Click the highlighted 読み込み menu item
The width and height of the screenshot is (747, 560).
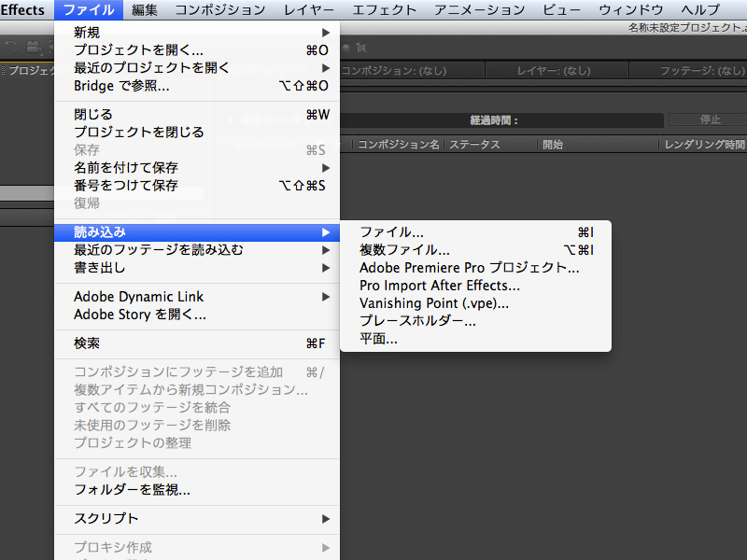[x=197, y=232]
